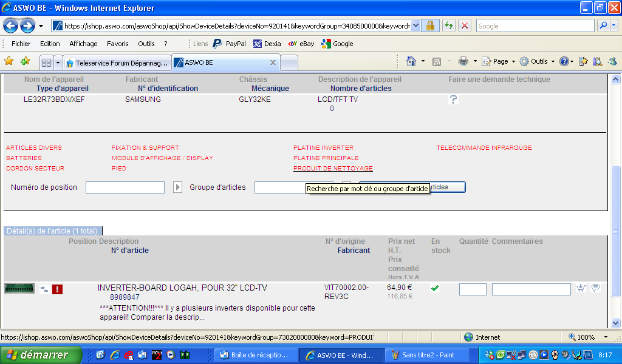
Task: Open the Outils menu in menu bar
Action: [x=146, y=44]
